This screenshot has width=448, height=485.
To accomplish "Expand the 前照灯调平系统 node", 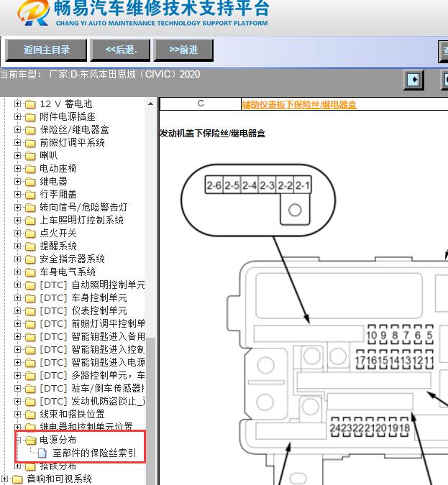I will tap(18, 143).
